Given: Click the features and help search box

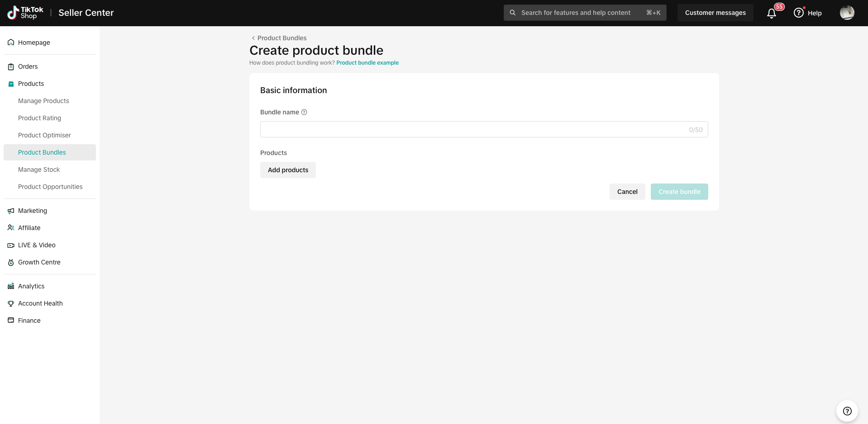Looking at the screenshot, I should (x=585, y=13).
